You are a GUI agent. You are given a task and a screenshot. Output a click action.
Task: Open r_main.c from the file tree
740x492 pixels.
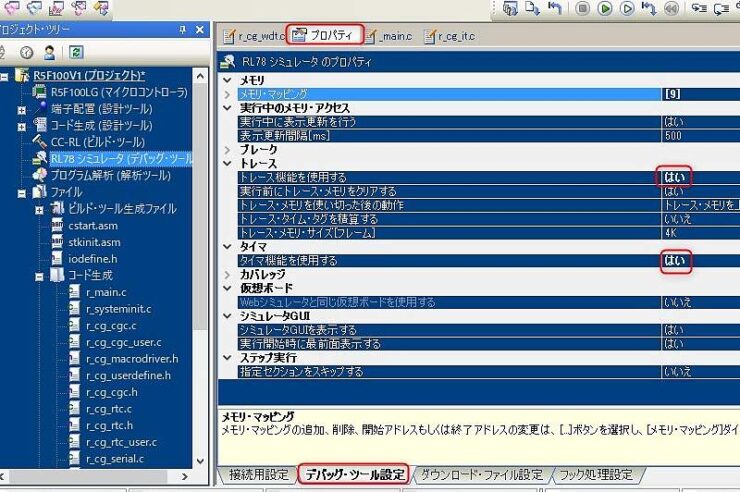point(105,292)
